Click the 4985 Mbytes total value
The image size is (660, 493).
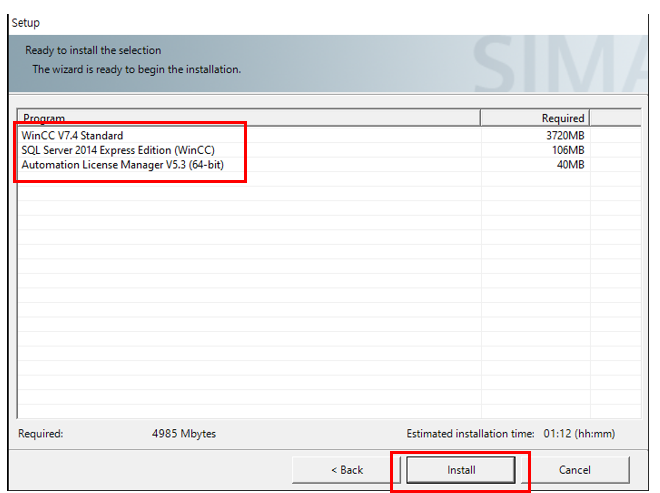tap(184, 433)
